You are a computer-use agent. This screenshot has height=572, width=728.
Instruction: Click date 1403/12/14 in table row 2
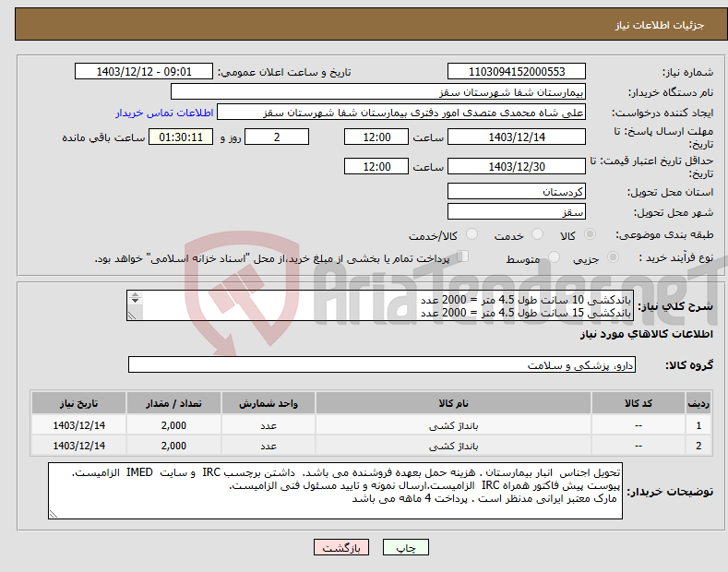click(79, 446)
